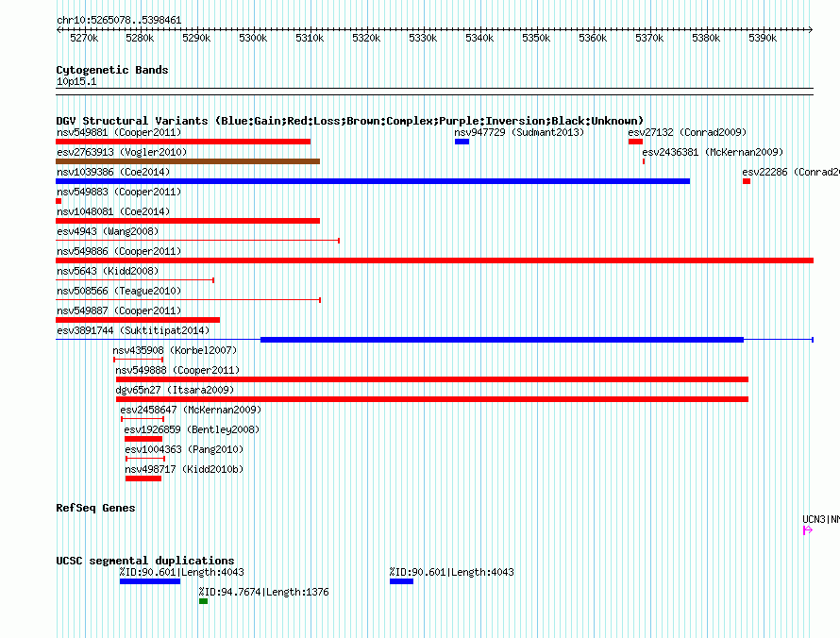Click the 5300k ruler tick label
The width and height of the screenshot is (840, 638).
[x=253, y=38]
